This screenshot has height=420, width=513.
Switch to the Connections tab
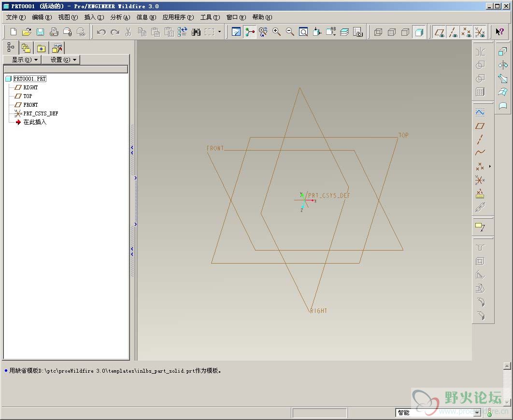(x=57, y=48)
